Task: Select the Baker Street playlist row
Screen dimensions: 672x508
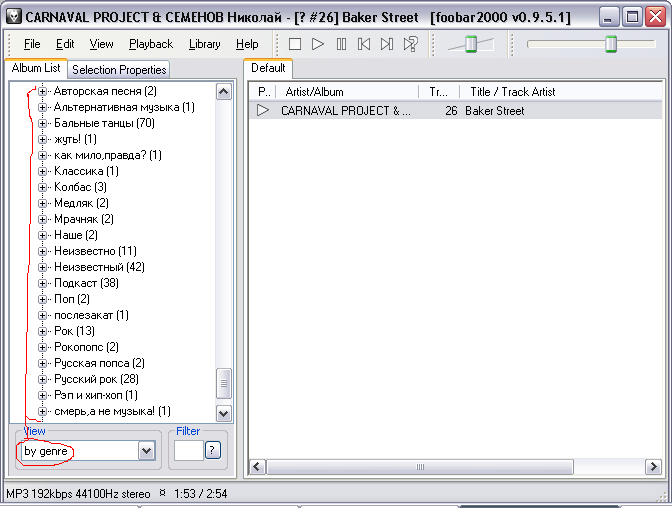Action: (x=456, y=111)
